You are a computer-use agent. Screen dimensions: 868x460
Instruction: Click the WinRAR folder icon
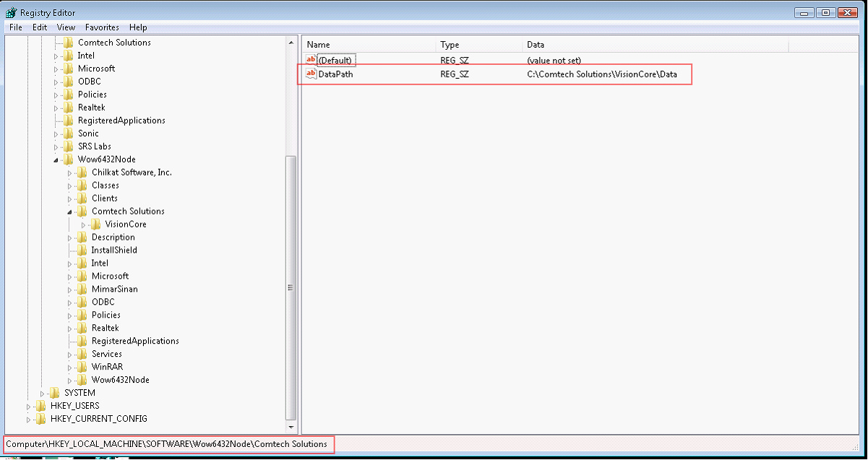click(82, 368)
